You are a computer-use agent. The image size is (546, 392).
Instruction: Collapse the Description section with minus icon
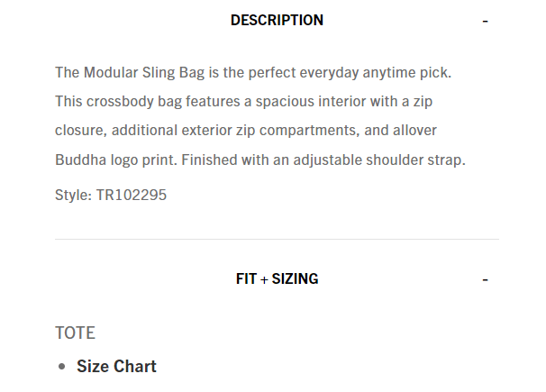point(486,21)
